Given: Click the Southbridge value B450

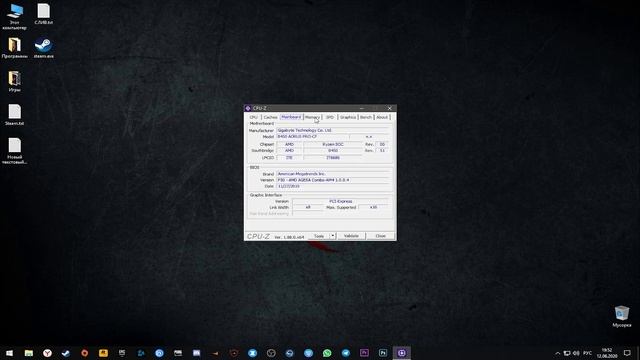Looking at the screenshot, I should 333,151.
